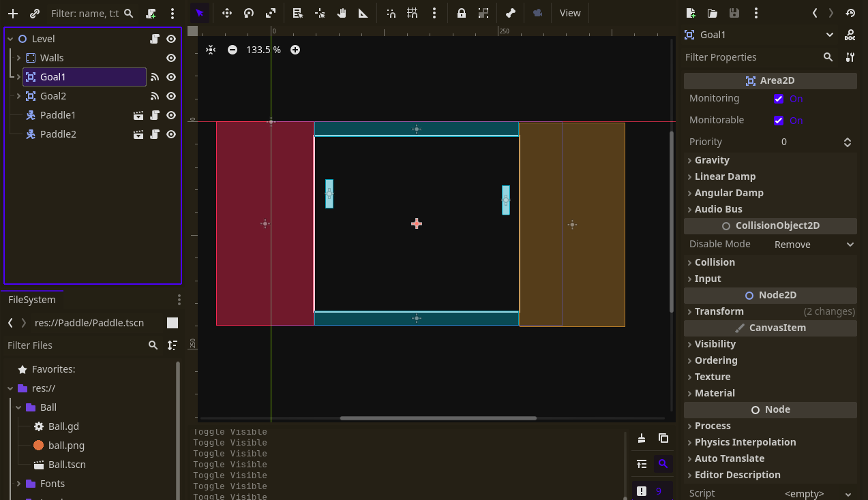Activate the Pan view tool
This screenshot has width=868, height=500.
(341, 12)
